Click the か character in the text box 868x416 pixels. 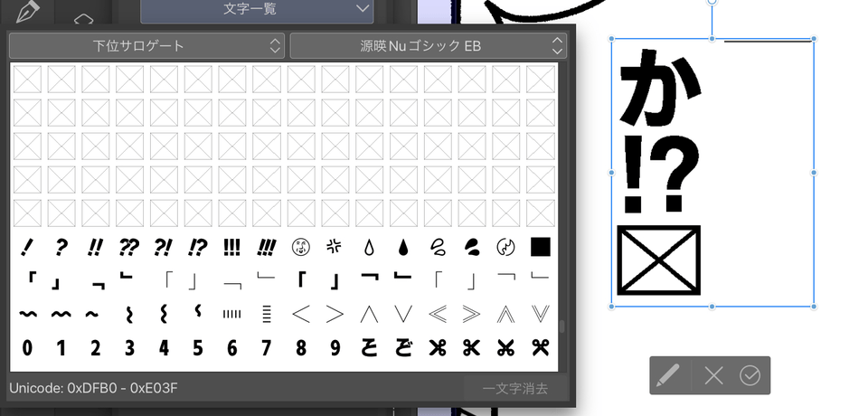point(659,87)
